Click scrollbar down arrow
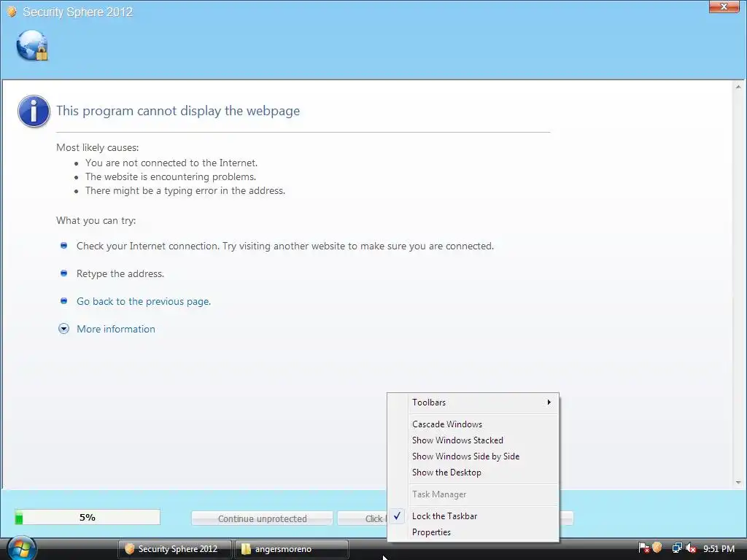This screenshot has width=747, height=560. 738,483
